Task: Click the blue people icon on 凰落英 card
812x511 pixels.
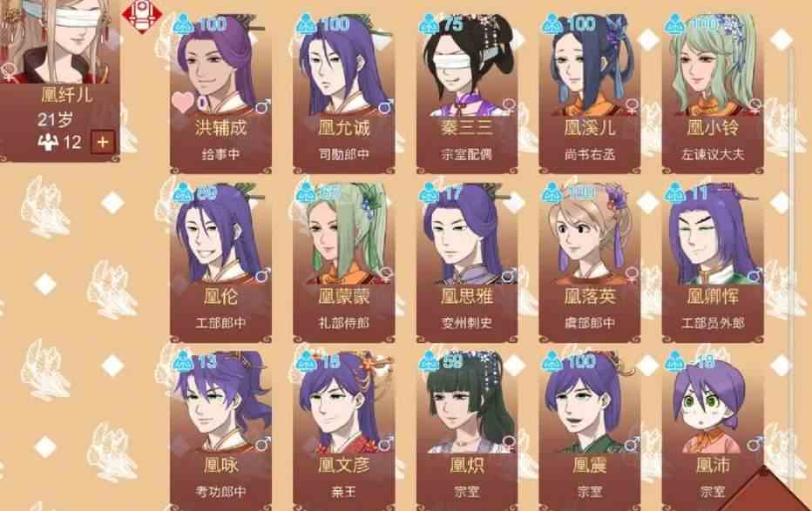Action: (552, 193)
